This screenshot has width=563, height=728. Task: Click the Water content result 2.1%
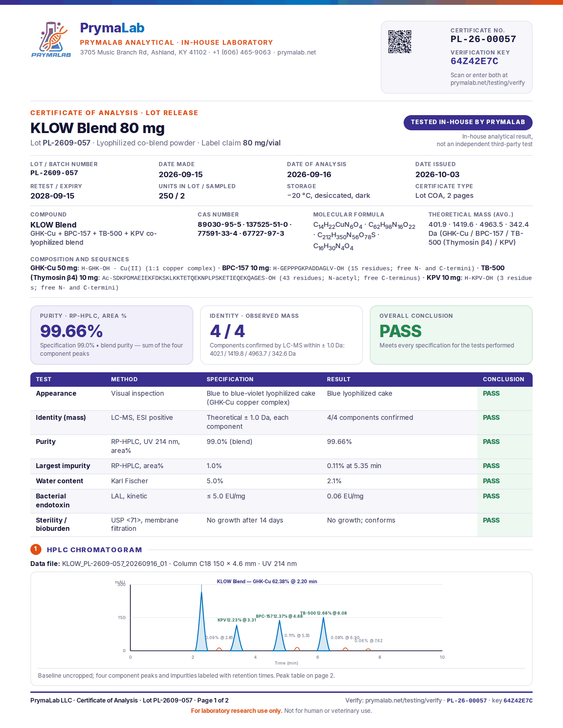(x=334, y=481)
